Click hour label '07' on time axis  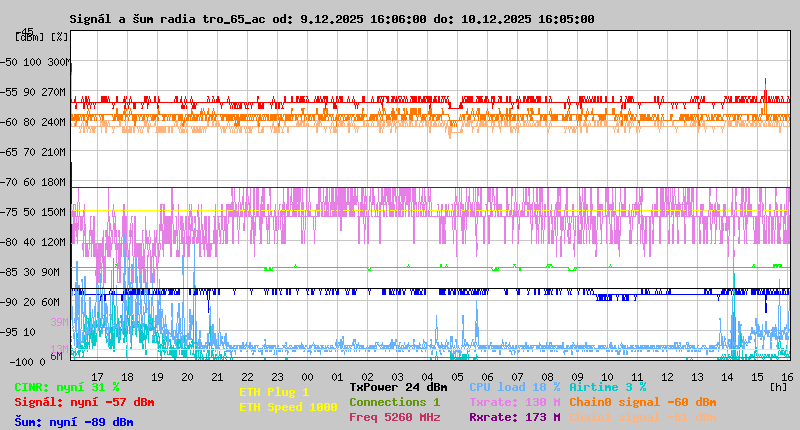(x=517, y=377)
